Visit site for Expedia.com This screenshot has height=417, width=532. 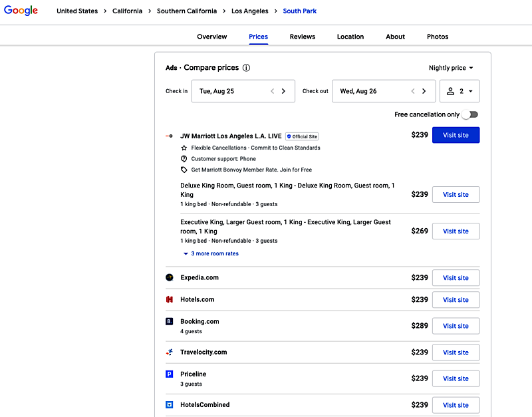point(456,278)
